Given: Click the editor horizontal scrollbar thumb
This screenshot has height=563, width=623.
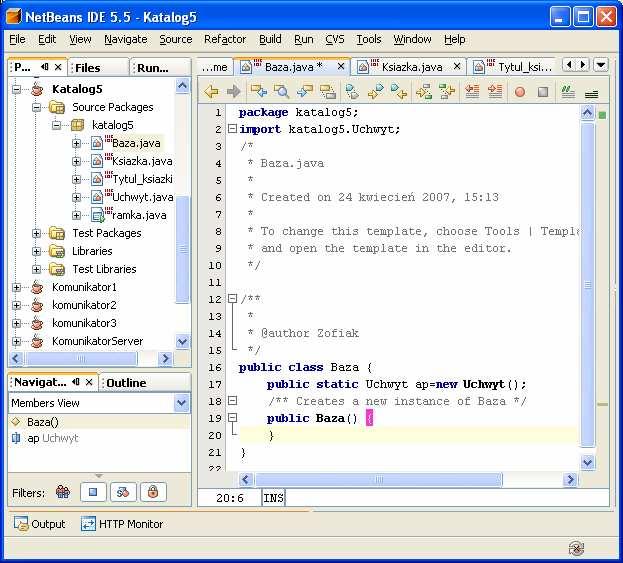Looking at the screenshot, I should pyautogui.click(x=378, y=479).
